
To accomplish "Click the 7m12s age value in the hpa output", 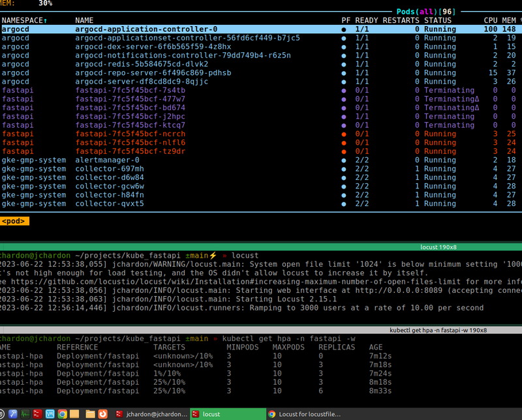I will pos(380,356).
